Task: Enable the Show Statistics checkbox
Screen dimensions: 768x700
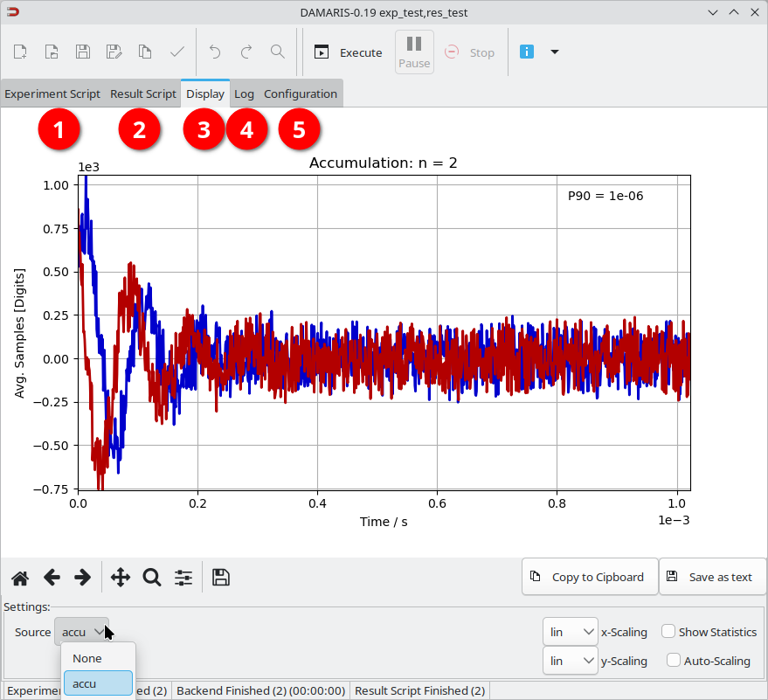Action: pyautogui.click(x=668, y=632)
